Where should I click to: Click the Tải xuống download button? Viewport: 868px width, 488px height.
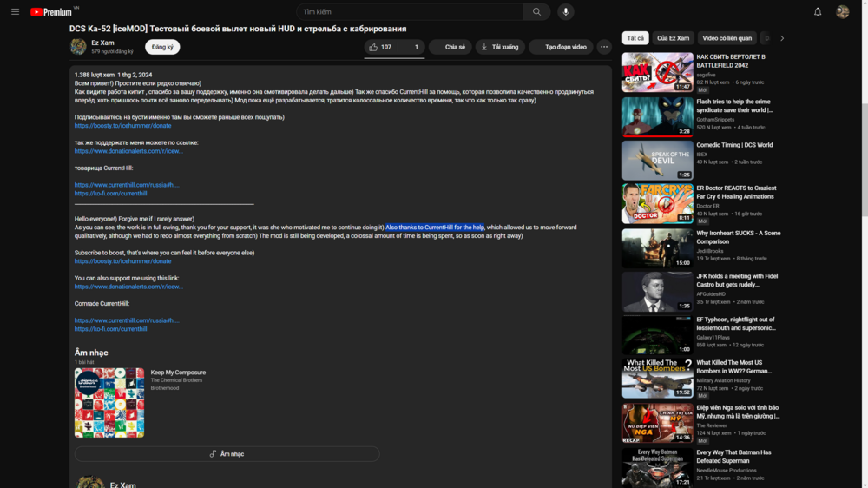(x=500, y=47)
